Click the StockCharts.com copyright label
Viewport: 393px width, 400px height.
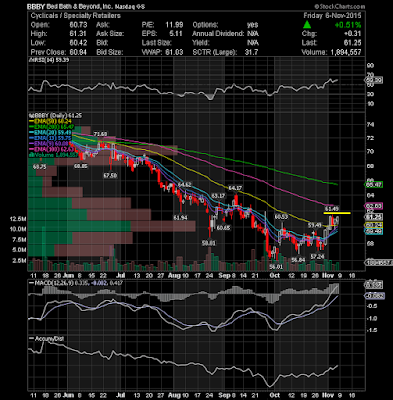[x=340, y=7]
